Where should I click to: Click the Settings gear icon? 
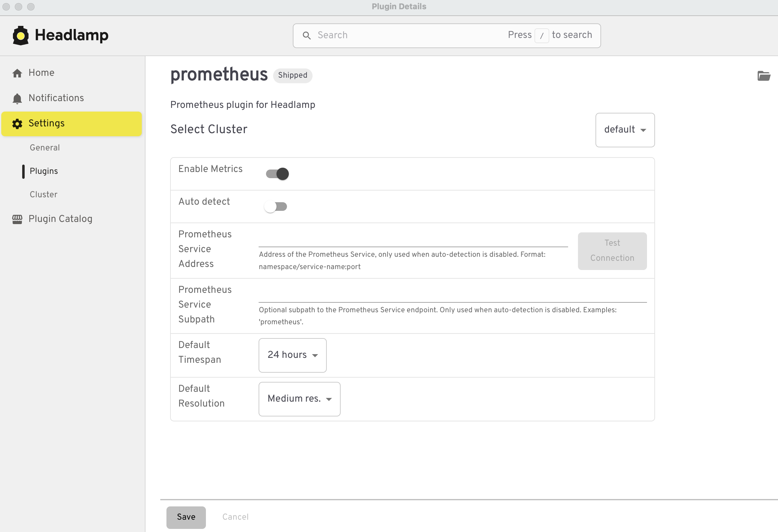tap(17, 124)
